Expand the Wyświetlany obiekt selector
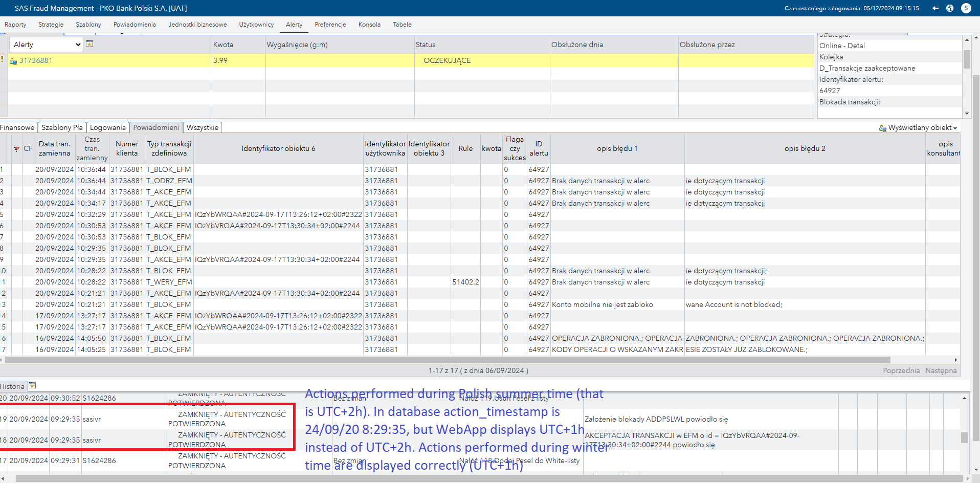Screen dimensions: 980x483 [955, 127]
